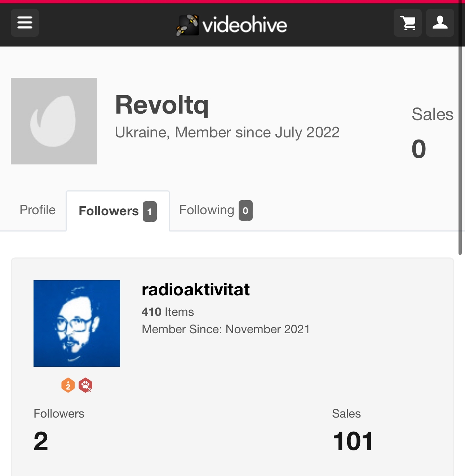Switch to the Following tab
Image resolution: width=465 pixels, height=476 pixels.
pyautogui.click(x=216, y=210)
